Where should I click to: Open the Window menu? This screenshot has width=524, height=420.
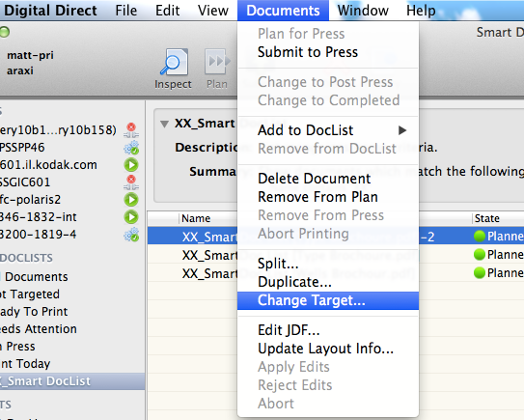click(x=363, y=11)
